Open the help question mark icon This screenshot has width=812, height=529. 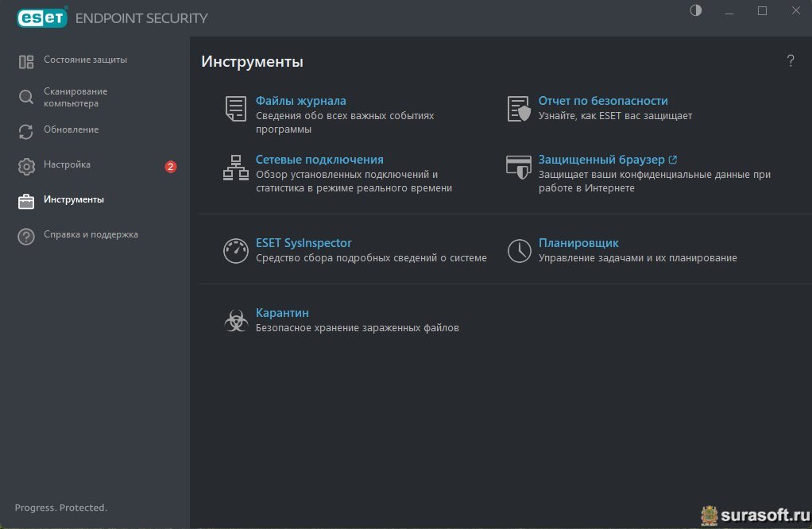tap(791, 61)
